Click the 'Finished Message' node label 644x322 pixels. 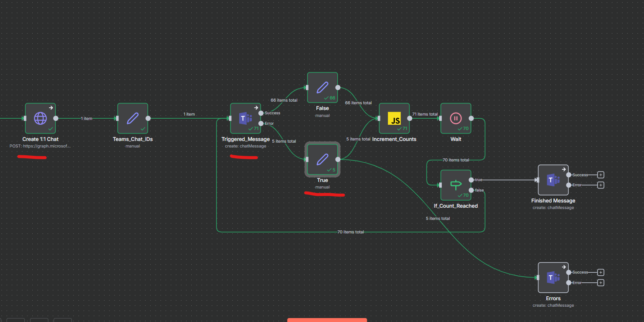(553, 201)
